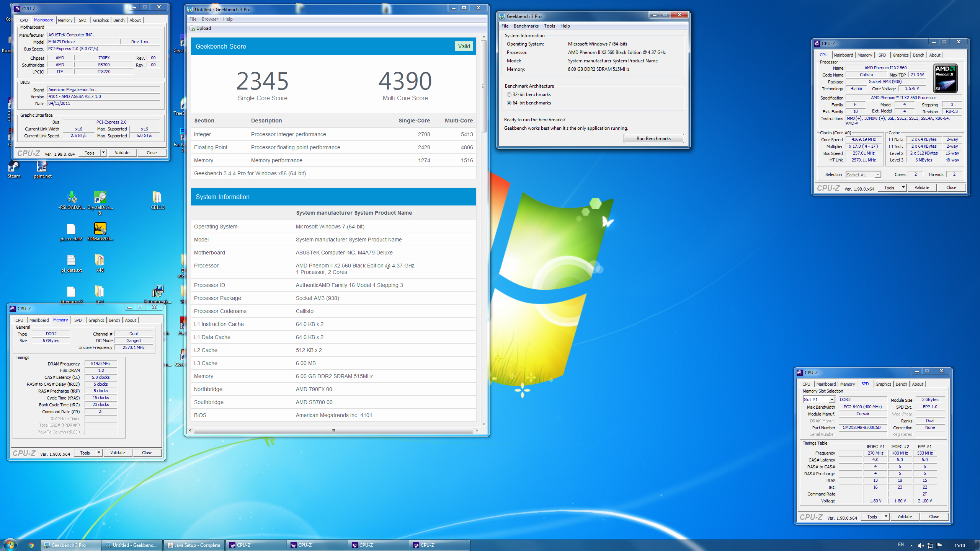The height and width of the screenshot is (551, 980).
Task: Click Close in the Memory CPU-Z window
Action: pos(147,453)
